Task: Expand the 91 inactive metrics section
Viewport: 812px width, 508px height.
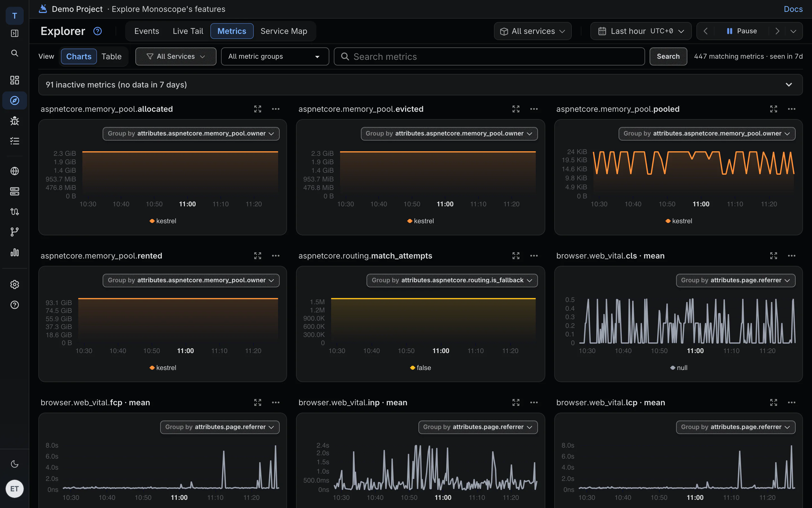Action: coord(420,85)
